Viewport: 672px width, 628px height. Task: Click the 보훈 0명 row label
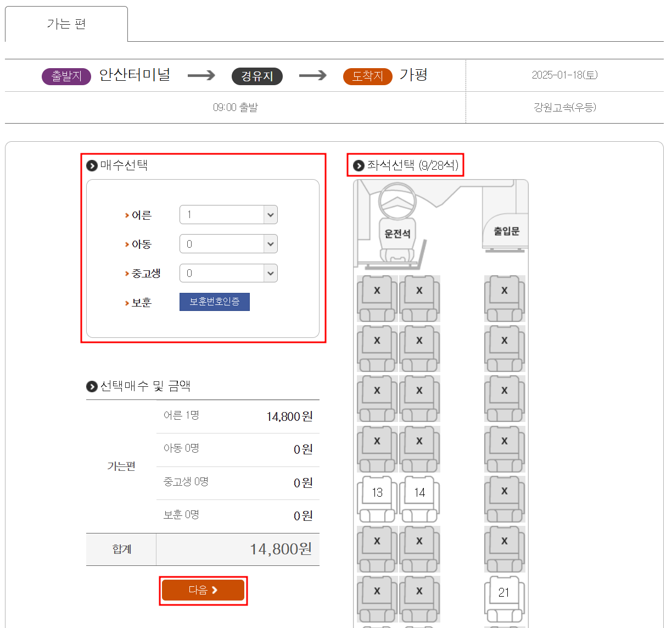pyautogui.click(x=181, y=515)
